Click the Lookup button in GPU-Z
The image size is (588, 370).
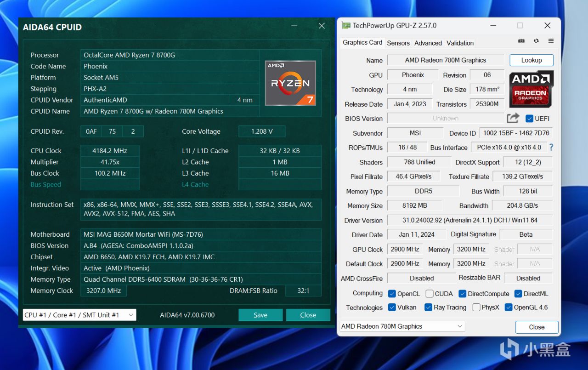click(531, 60)
